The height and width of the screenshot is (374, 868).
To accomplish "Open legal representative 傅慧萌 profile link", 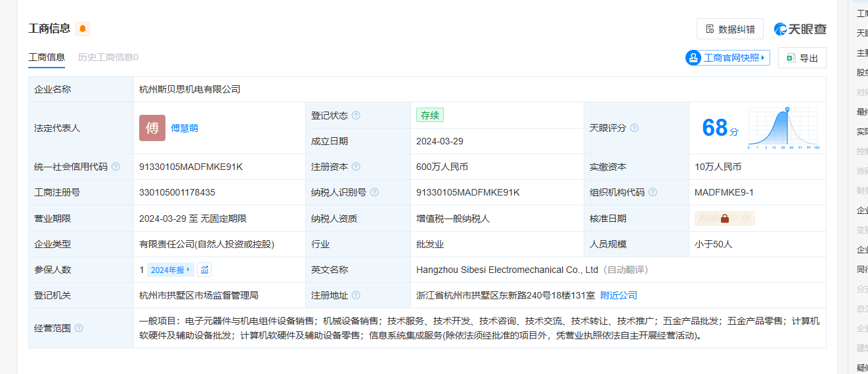I will click(x=184, y=128).
